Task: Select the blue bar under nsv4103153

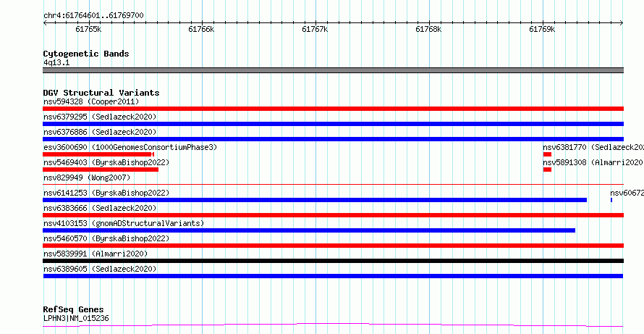Action: click(x=309, y=230)
